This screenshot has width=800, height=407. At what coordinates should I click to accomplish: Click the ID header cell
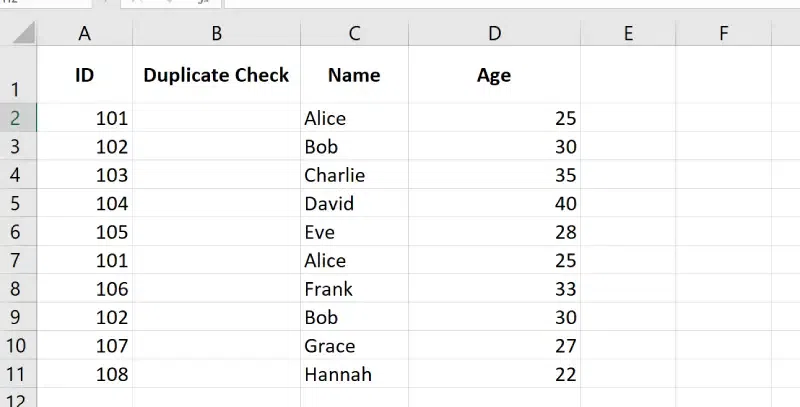coord(84,76)
